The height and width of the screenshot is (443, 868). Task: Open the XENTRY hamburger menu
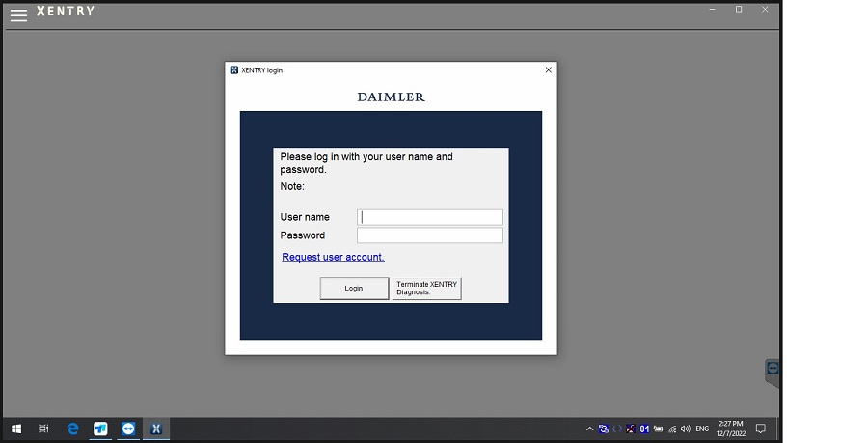[x=18, y=14]
